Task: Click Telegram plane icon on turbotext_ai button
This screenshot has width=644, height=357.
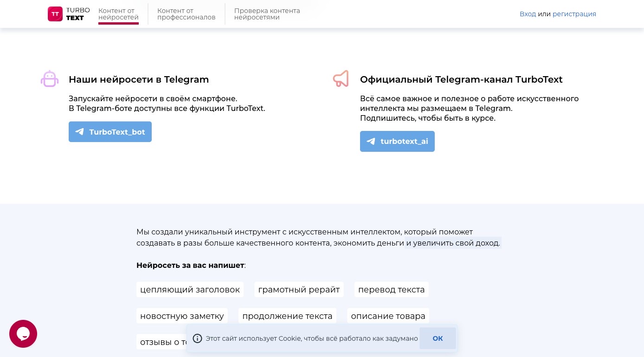Action: [x=371, y=142]
